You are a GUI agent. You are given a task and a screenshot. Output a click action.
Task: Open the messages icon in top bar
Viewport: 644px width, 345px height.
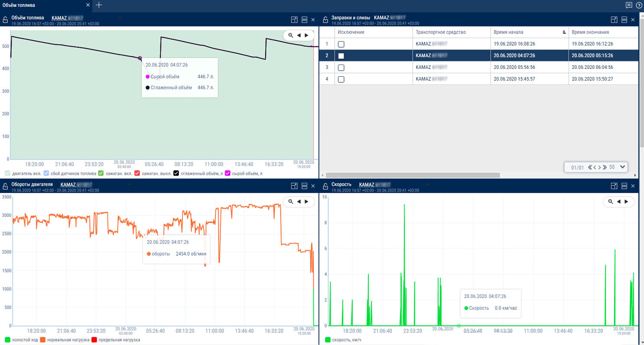pyautogui.click(x=629, y=5)
